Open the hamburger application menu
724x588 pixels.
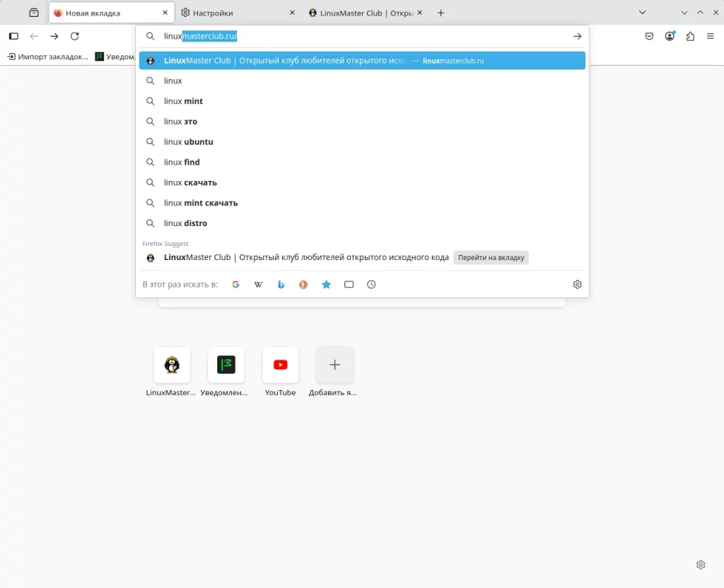point(710,36)
